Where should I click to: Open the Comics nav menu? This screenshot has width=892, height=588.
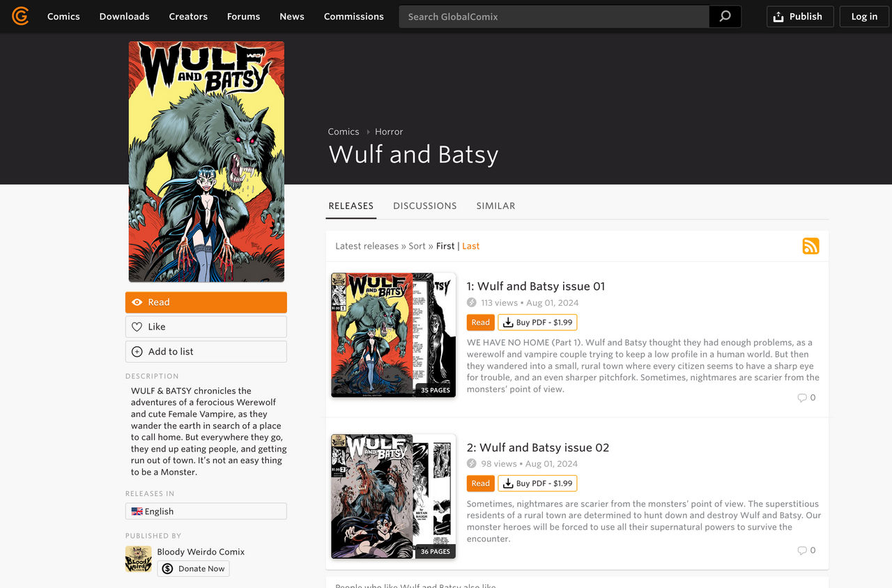[63, 17]
